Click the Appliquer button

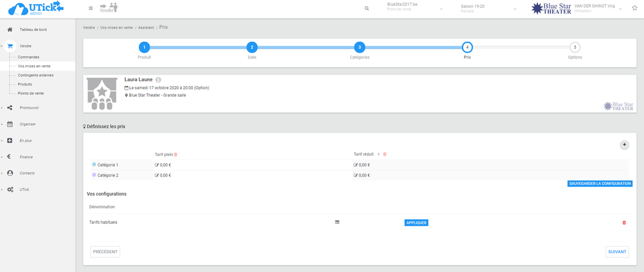point(416,223)
